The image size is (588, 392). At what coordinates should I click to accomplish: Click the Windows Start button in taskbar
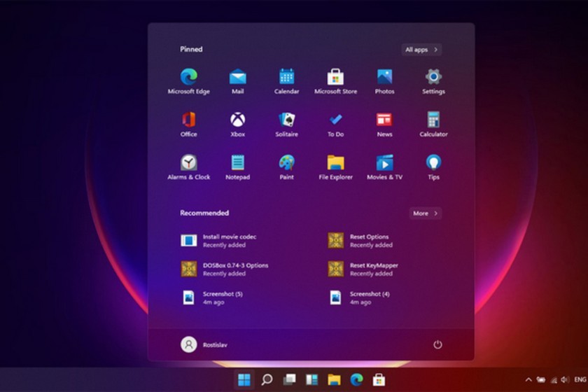[244, 379]
